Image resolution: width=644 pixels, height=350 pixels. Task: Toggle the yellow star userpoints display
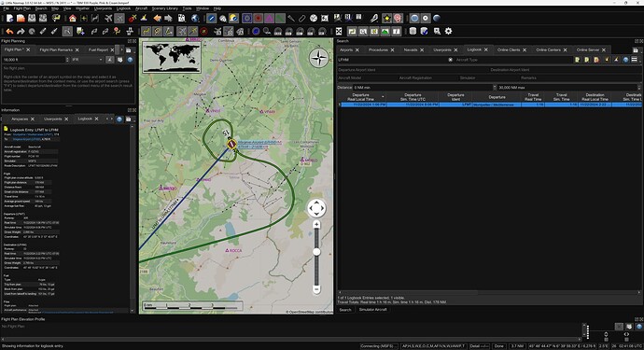coord(386,18)
